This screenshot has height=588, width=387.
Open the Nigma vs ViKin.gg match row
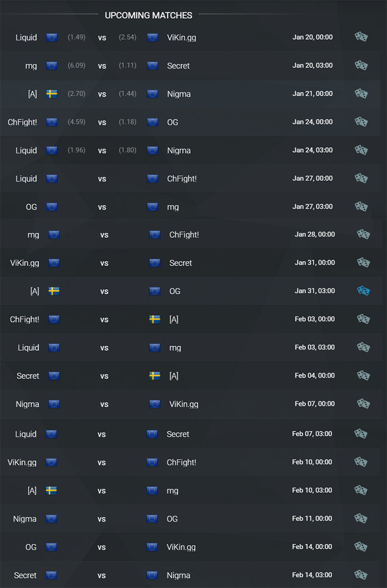coord(193,404)
